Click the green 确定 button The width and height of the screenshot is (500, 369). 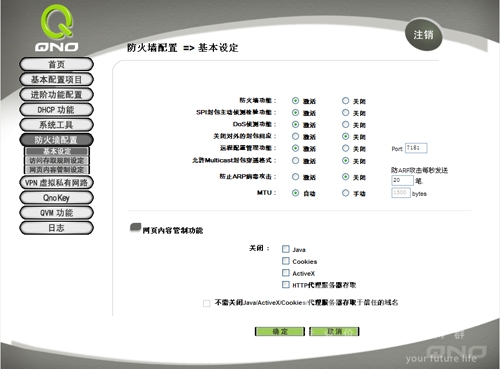point(280,331)
